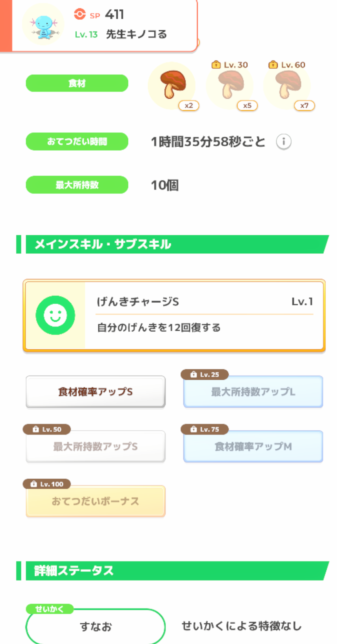Image resolution: width=337 pixels, height=644 pixels.
Task: Tap the Pokémon nickname 先生キノコる
Action: click(136, 34)
